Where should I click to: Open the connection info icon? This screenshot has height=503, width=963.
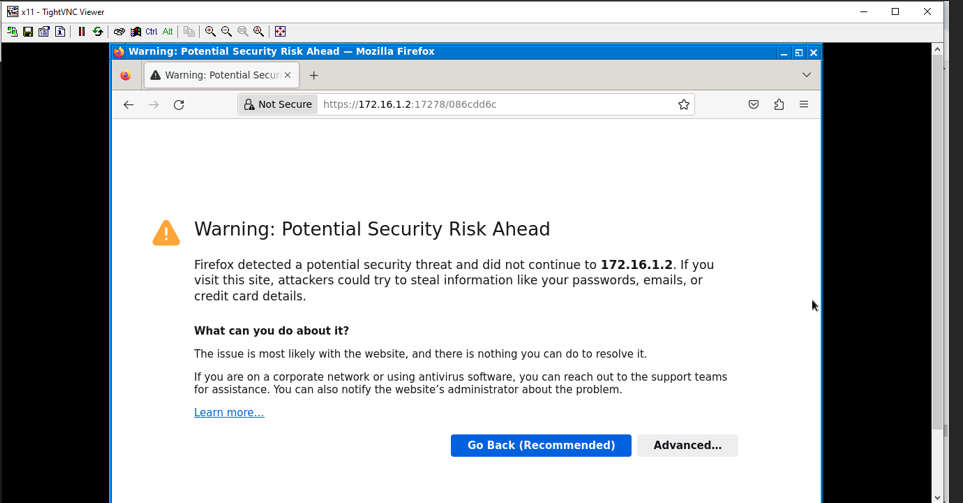pos(60,31)
